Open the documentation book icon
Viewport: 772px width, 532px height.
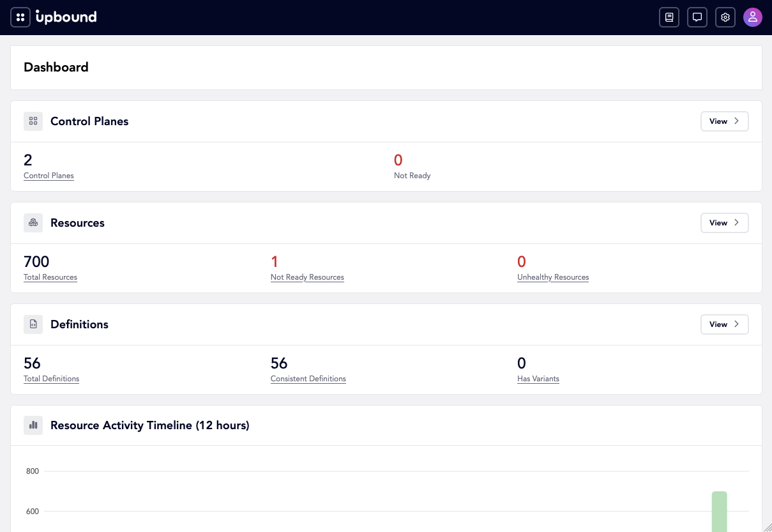click(669, 17)
